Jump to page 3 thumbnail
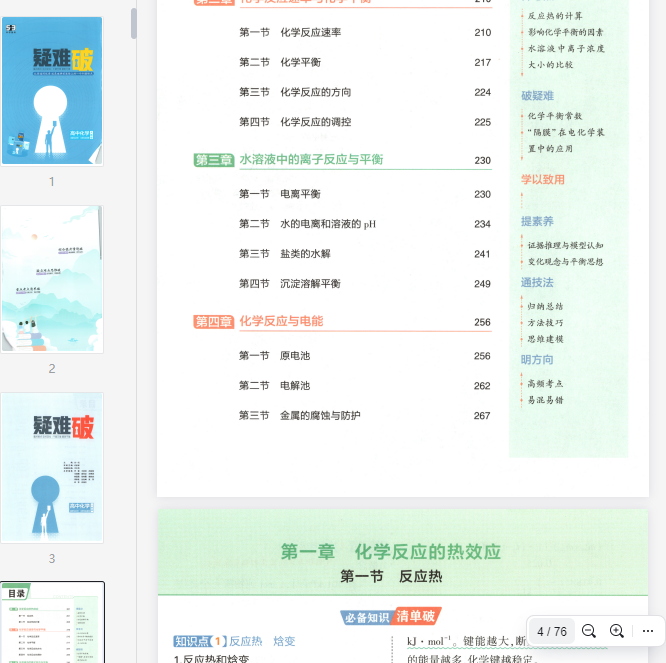Viewport: 666px width, 663px height. click(x=52, y=467)
